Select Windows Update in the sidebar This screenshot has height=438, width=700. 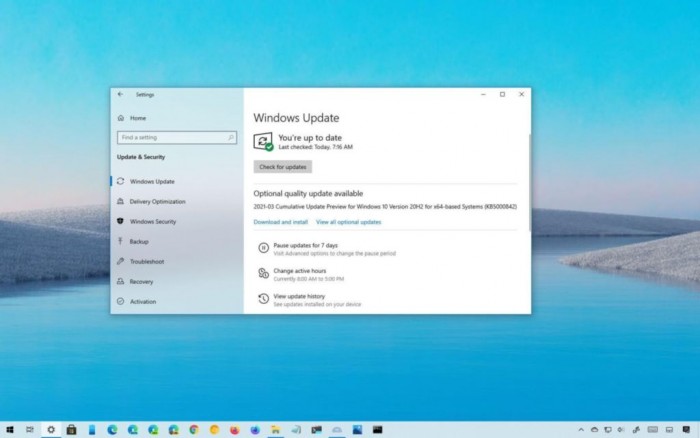151,181
